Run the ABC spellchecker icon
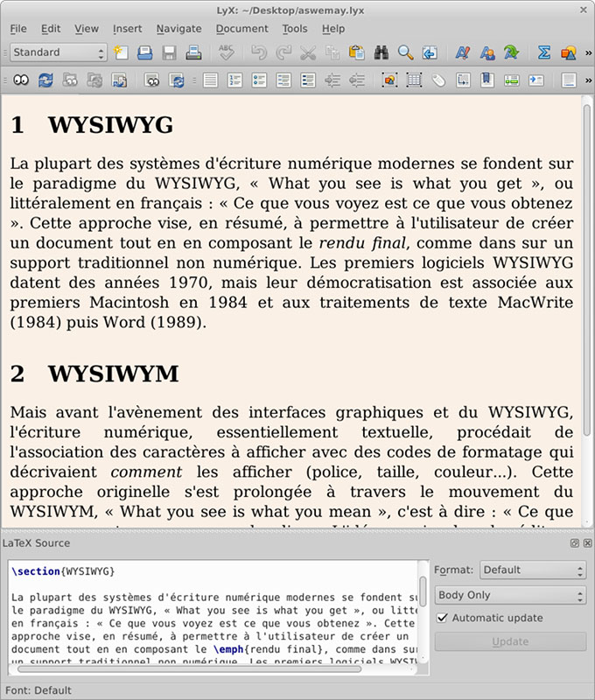This screenshot has height=700, width=595. [x=227, y=52]
